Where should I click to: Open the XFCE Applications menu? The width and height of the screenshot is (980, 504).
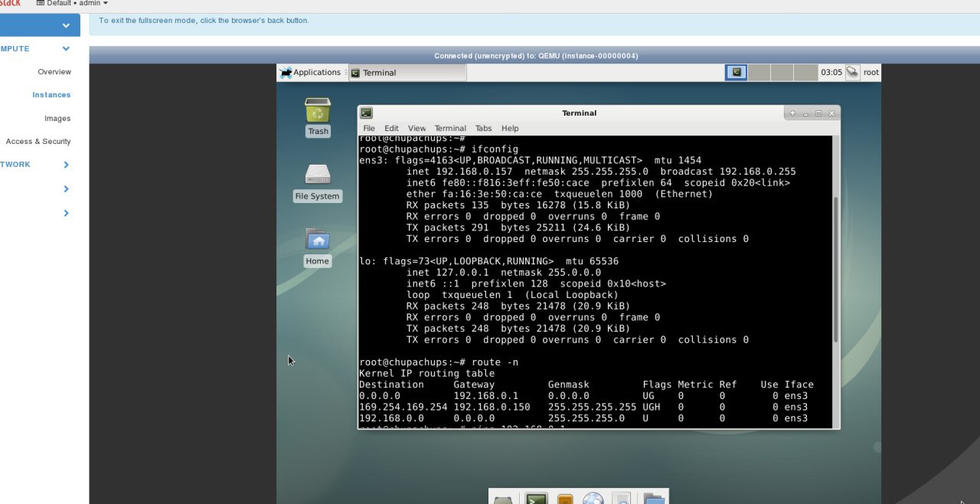310,73
